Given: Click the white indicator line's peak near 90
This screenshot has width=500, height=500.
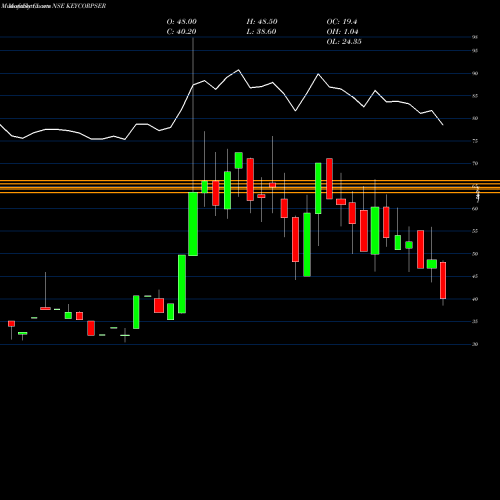Looking at the screenshot, I should click(x=238, y=70).
